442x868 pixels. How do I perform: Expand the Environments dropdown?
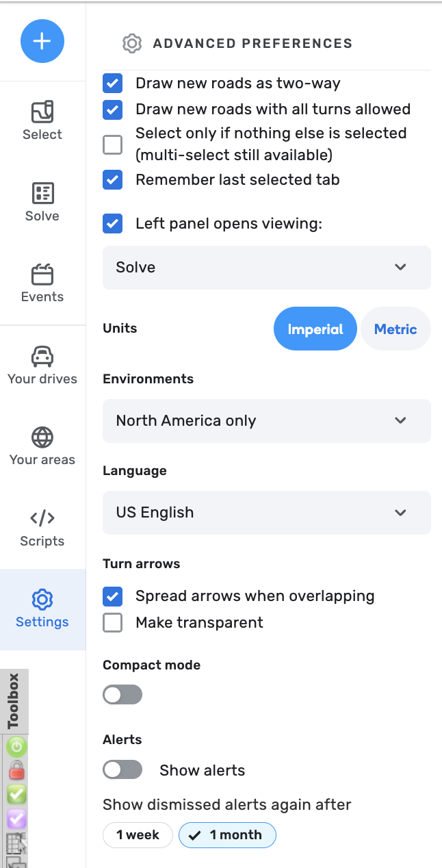[x=267, y=420]
